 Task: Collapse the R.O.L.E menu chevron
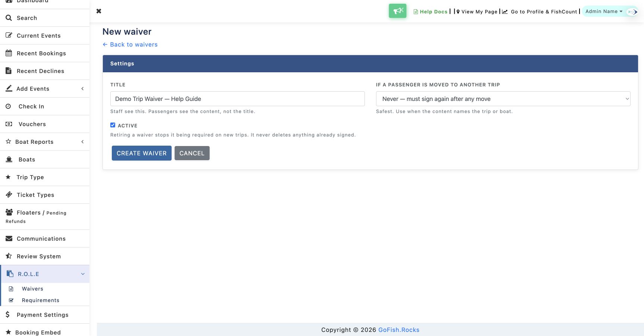coord(83,274)
